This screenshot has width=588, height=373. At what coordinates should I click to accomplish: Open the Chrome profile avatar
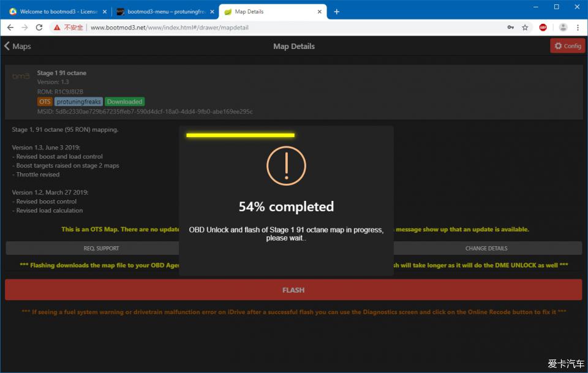563,28
